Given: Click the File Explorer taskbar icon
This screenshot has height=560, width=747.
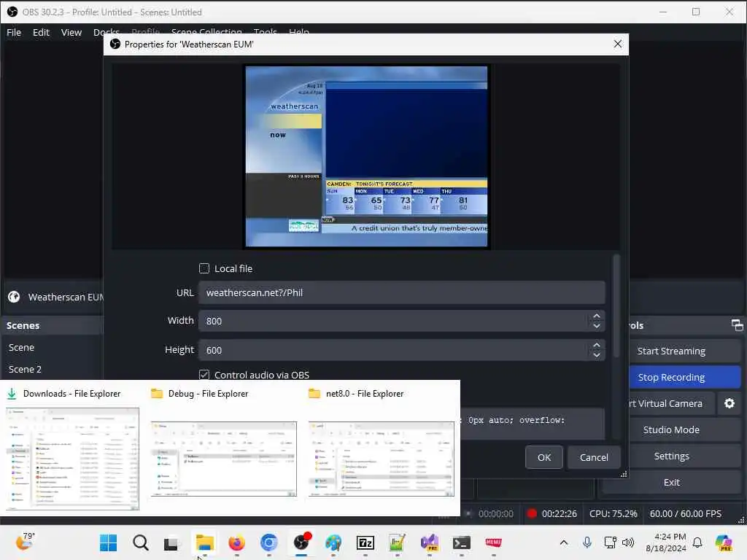Looking at the screenshot, I should (x=204, y=542).
